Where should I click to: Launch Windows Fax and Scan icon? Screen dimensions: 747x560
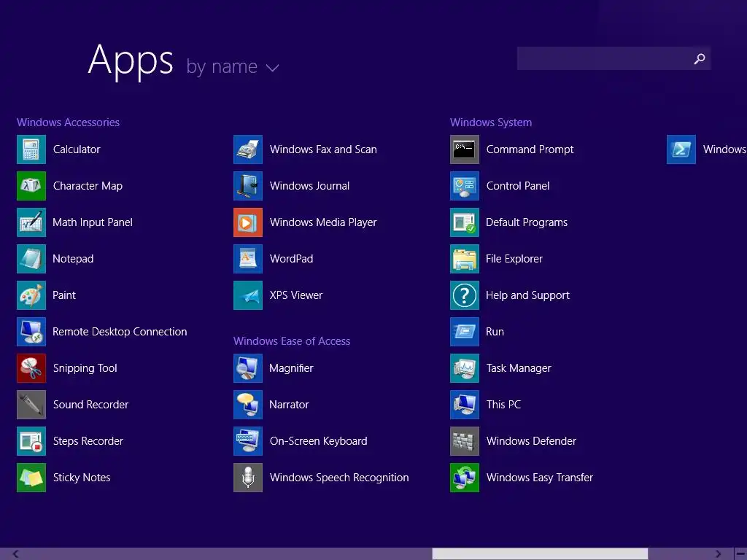coord(248,149)
